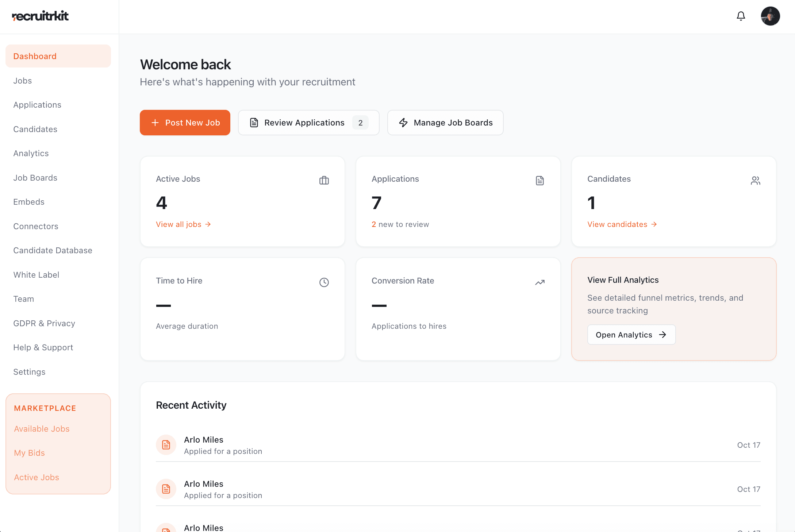Click the people icon on Candidates card
The image size is (795, 532).
click(x=755, y=180)
